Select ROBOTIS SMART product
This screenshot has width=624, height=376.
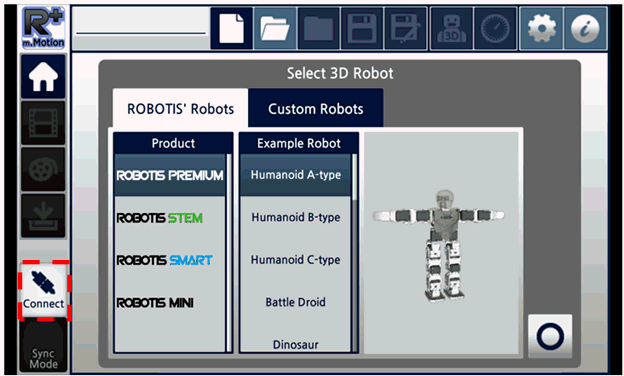coord(170,260)
